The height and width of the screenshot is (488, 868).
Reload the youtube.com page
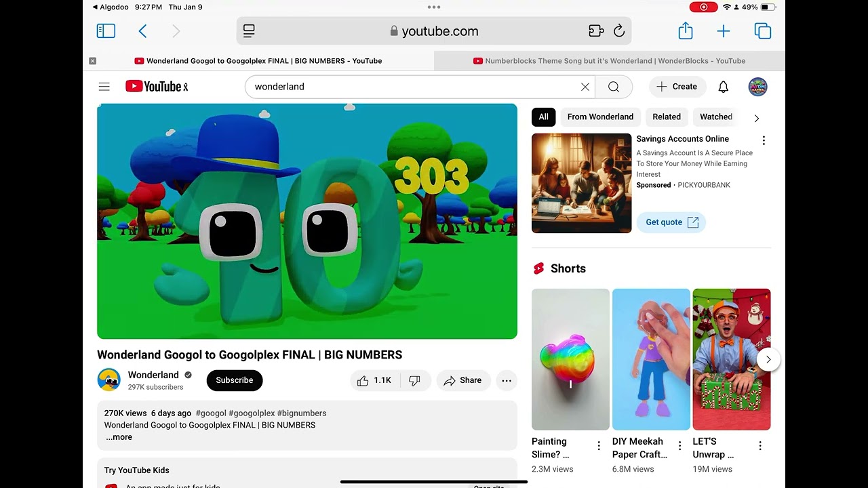pos(619,31)
